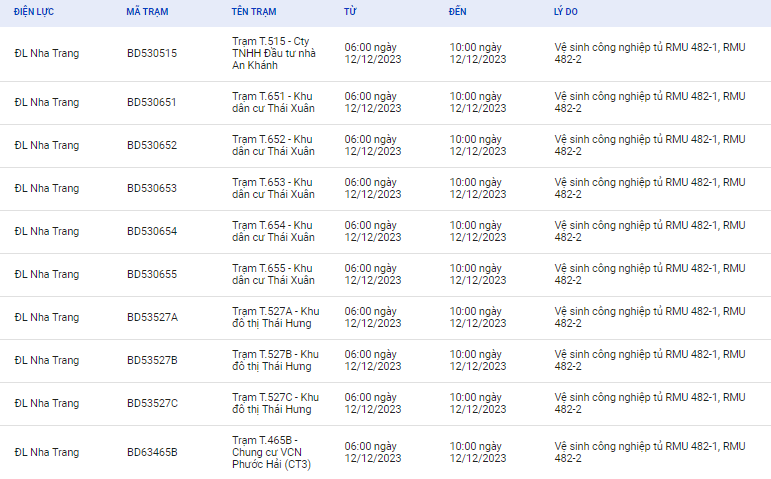Click station code BD530654 cell
771x479 pixels.
tap(152, 231)
